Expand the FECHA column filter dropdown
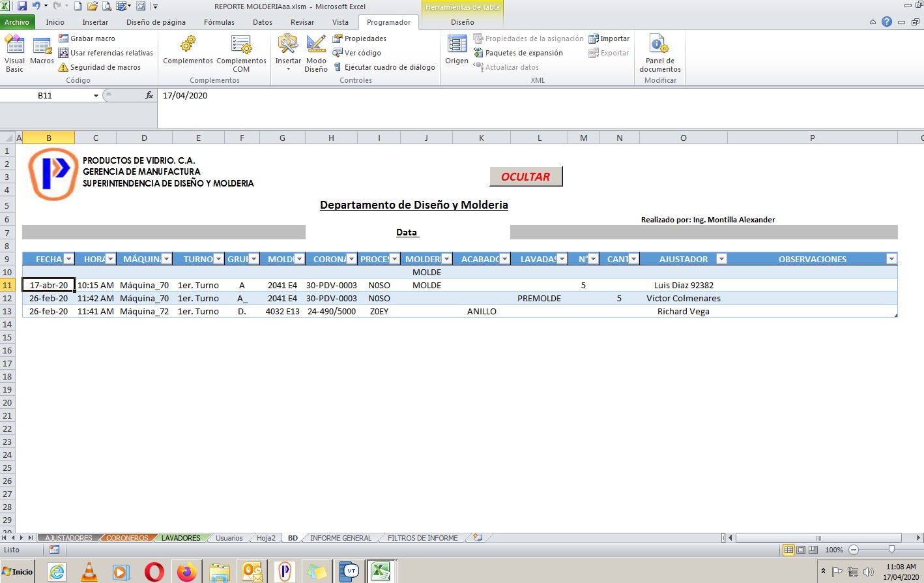Screen dimensions: 924x583 tap(68, 259)
